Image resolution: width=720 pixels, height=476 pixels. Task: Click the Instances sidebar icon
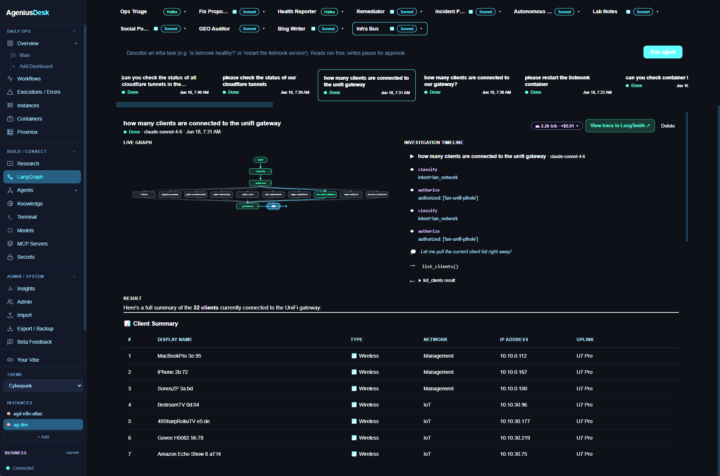(10, 105)
